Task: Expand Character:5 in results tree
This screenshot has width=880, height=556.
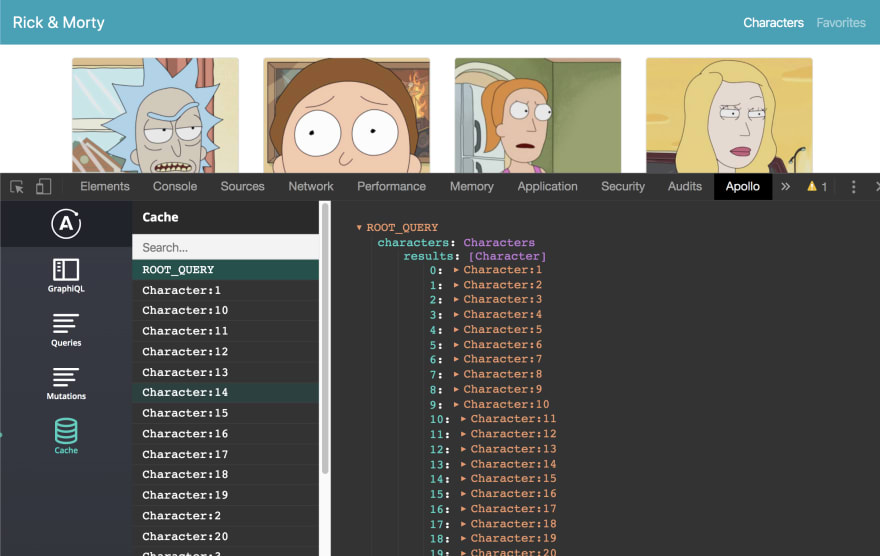Action: click(x=456, y=329)
